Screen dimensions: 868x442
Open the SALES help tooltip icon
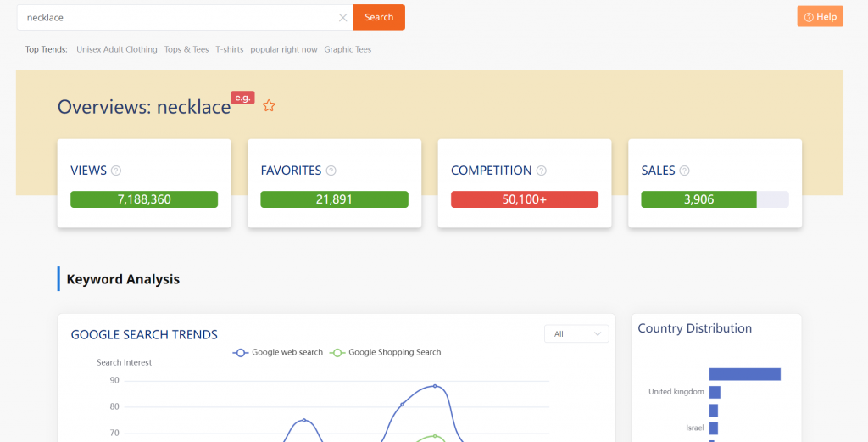[x=684, y=171]
